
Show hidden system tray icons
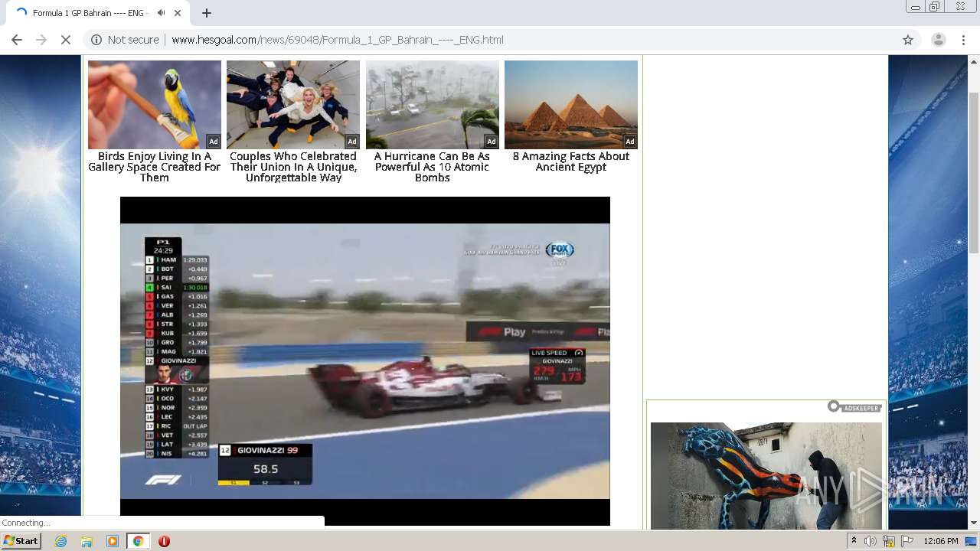click(x=854, y=541)
